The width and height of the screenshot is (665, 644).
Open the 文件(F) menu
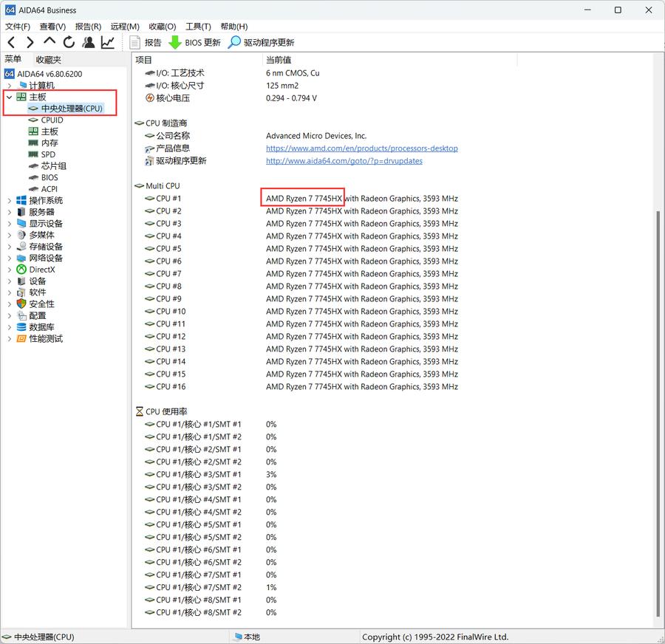[18, 27]
